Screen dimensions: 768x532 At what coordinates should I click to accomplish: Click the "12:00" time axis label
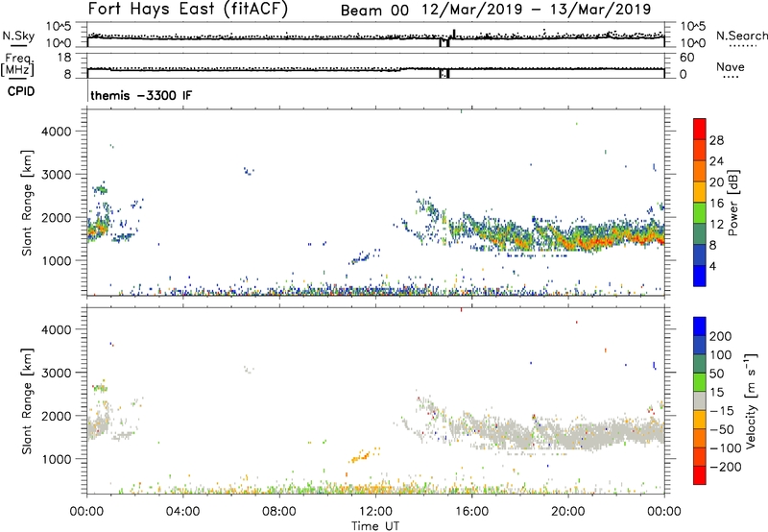375,512
